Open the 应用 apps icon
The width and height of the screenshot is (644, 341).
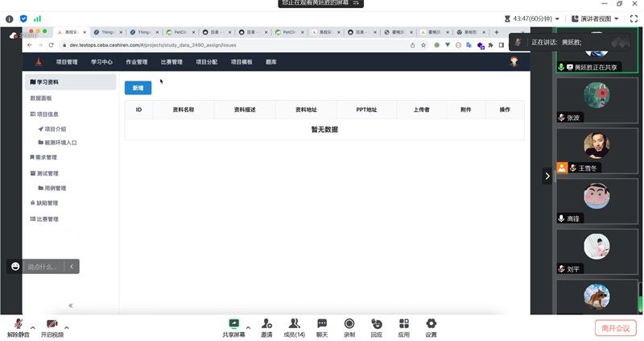(x=404, y=323)
